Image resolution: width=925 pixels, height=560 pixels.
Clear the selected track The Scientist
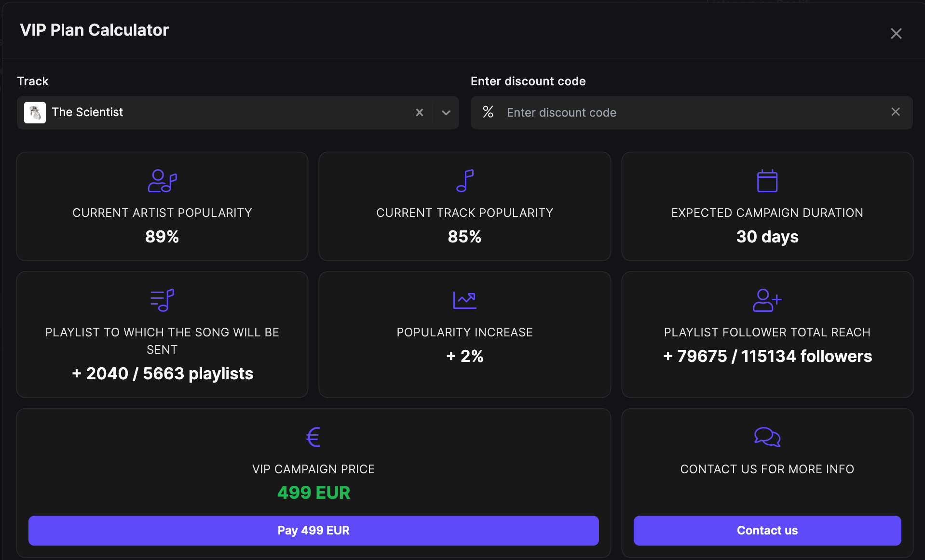420,112
